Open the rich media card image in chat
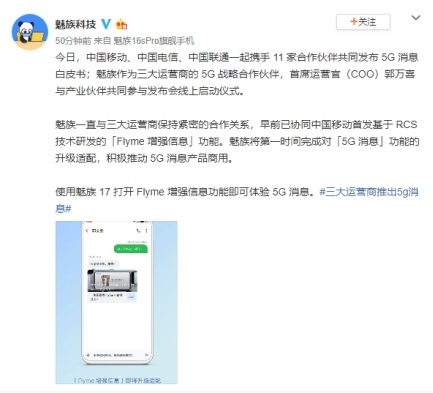Image resolution: width=433 pixels, height=393 pixels. point(112,280)
